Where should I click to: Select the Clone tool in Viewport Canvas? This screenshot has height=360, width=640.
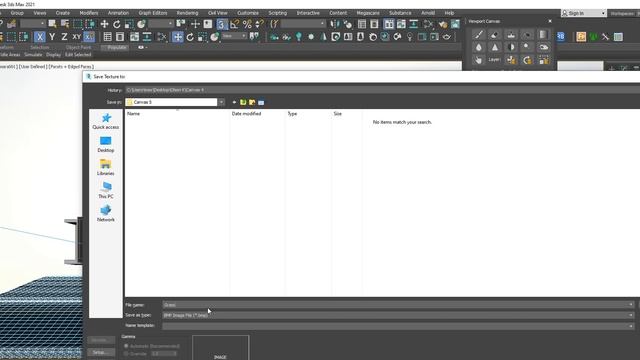(511, 35)
